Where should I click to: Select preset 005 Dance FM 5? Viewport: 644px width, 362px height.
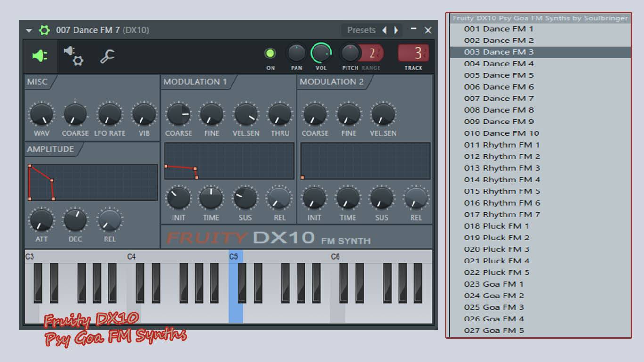(540, 75)
